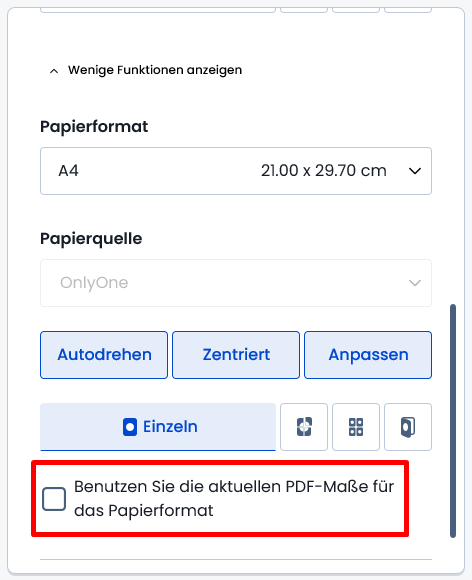472x580 pixels.
Task: Click the Papierformat dropdown arrow
Action: (x=415, y=171)
